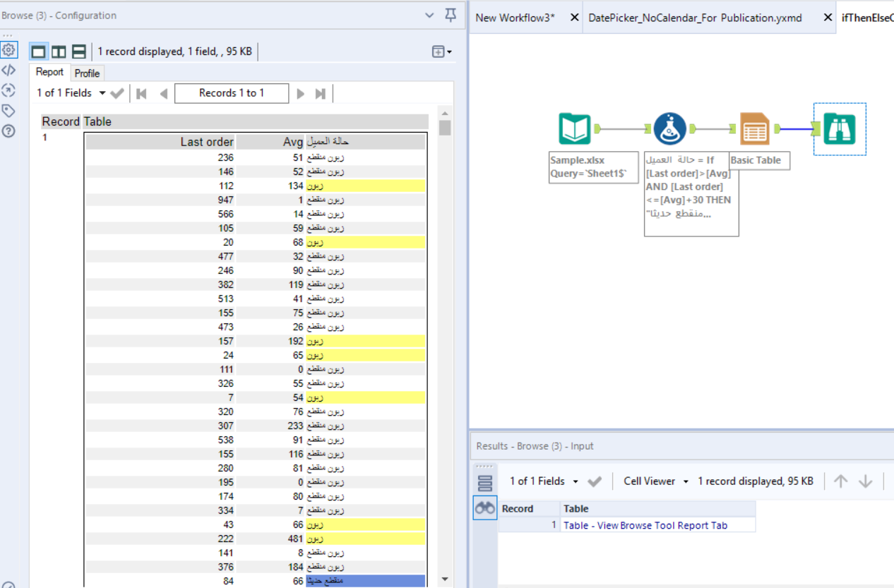894x588 pixels.
Task: Click the binoculars icon beside the Record row
Action: click(484, 508)
